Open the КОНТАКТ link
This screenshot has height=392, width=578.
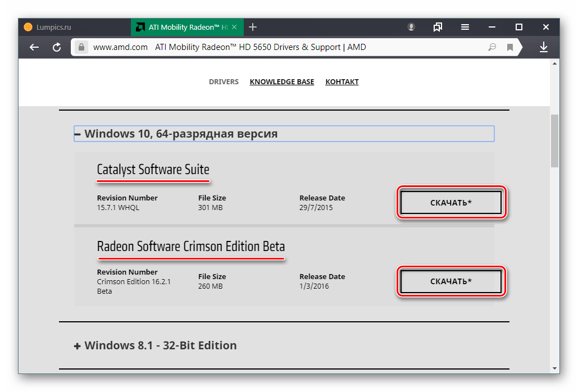tap(342, 82)
